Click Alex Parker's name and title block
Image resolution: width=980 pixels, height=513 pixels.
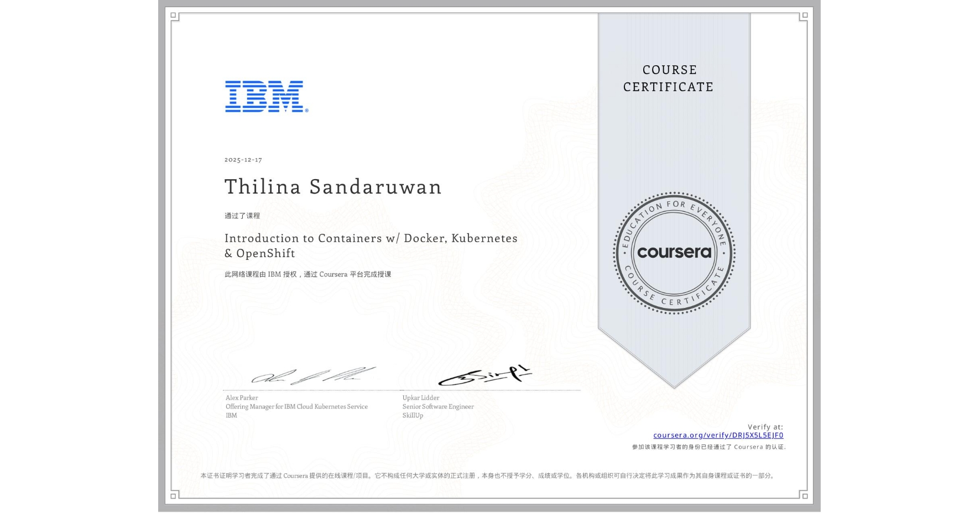click(296, 406)
